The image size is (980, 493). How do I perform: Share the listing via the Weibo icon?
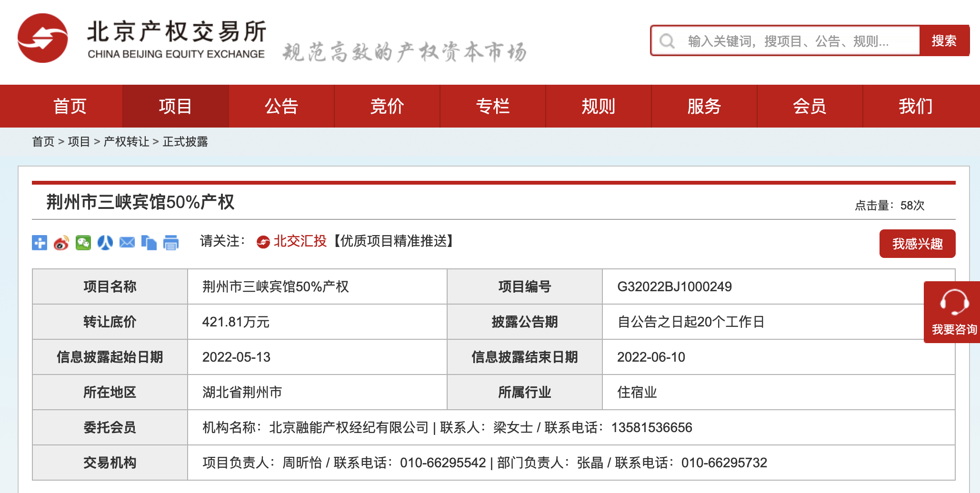point(61,243)
